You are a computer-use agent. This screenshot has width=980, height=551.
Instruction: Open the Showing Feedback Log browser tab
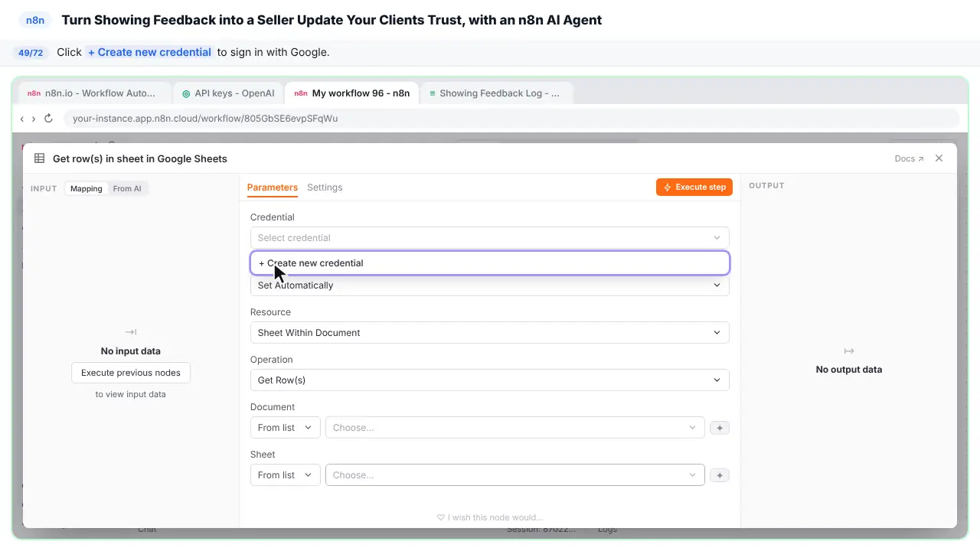tap(495, 93)
